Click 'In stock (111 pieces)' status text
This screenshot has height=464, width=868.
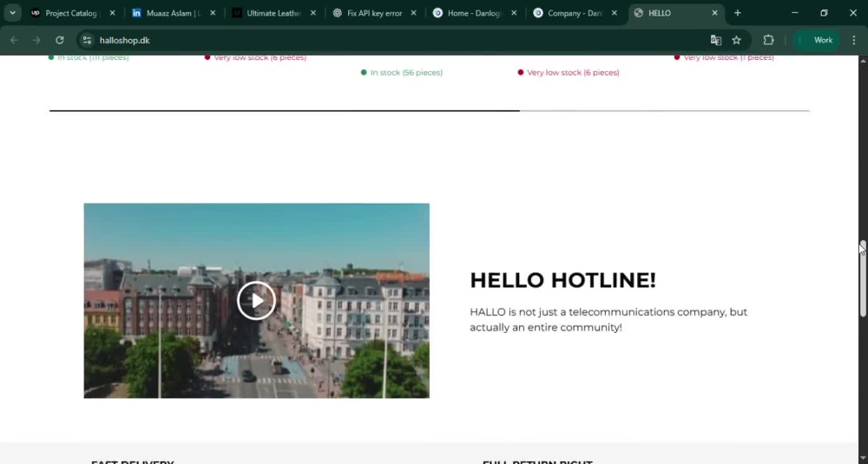(93, 57)
